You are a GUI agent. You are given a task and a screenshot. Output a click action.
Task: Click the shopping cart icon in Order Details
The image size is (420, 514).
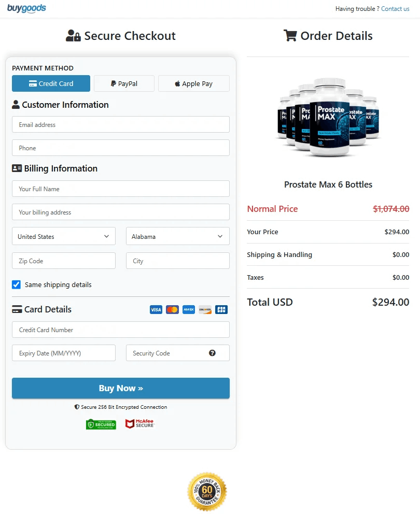[x=290, y=35]
